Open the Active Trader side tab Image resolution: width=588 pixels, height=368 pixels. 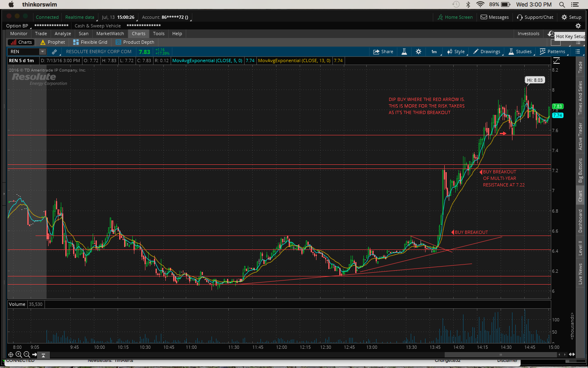[x=580, y=136]
